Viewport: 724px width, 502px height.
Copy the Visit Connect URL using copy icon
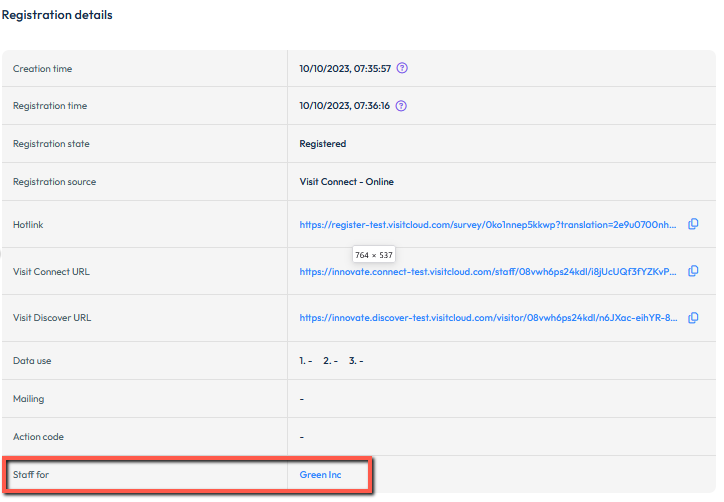tap(693, 271)
